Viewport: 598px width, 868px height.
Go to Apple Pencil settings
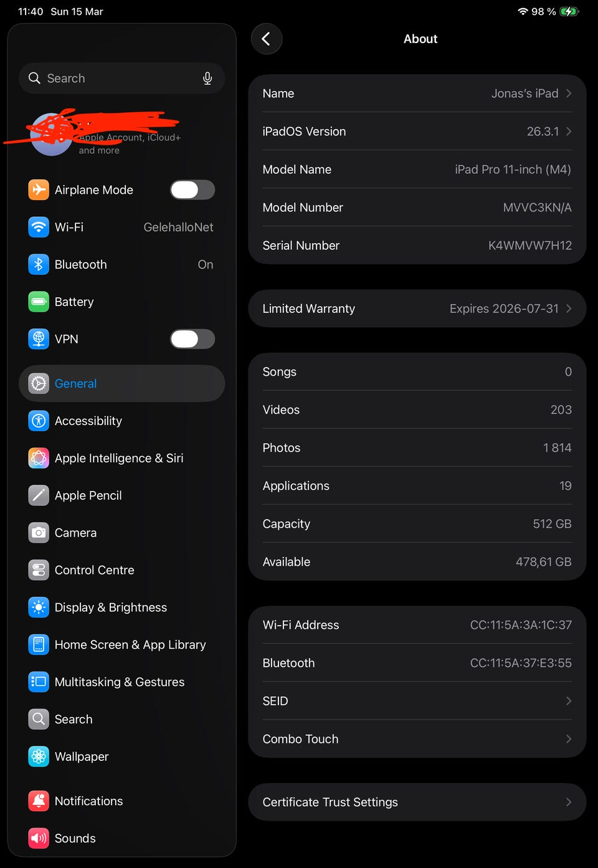(x=121, y=495)
